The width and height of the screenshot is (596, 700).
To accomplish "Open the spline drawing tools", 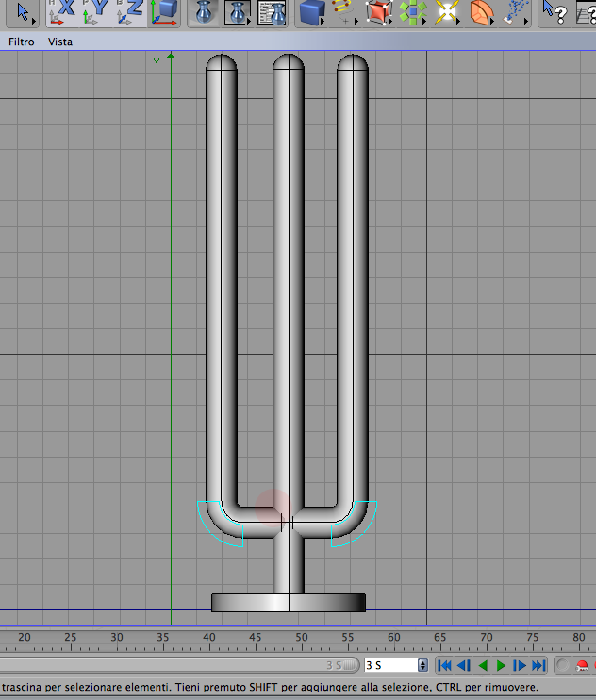I will (x=345, y=12).
